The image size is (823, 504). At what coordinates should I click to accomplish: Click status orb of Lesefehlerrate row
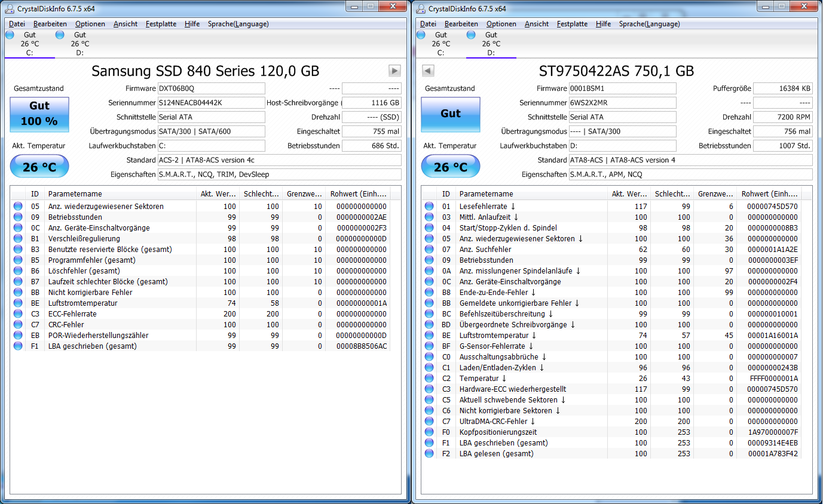pyautogui.click(x=429, y=207)
